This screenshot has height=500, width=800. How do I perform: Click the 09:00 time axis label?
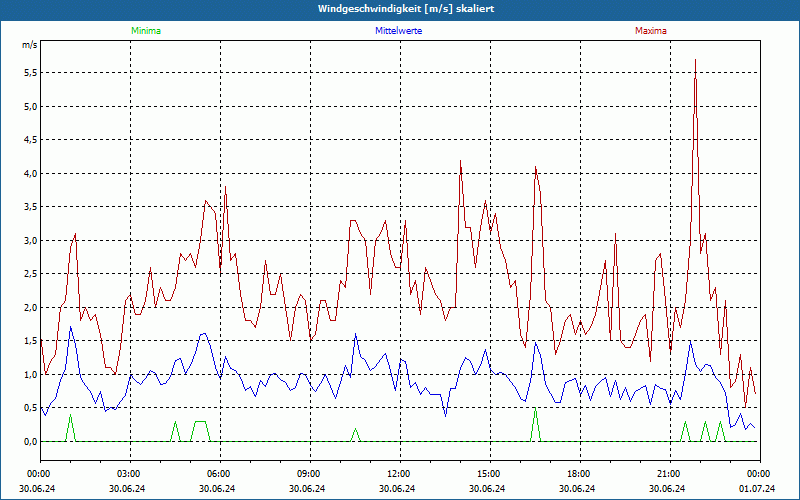coord(310,474)
